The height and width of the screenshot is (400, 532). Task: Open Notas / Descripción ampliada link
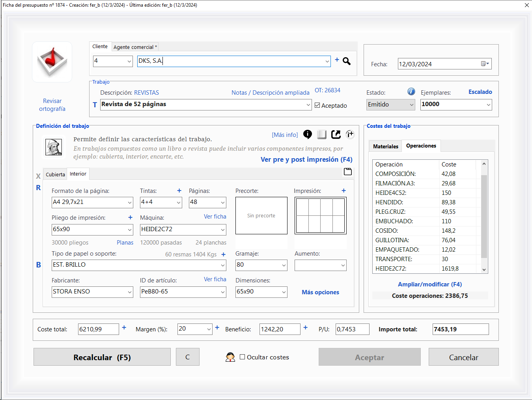[x=271, y=93]
